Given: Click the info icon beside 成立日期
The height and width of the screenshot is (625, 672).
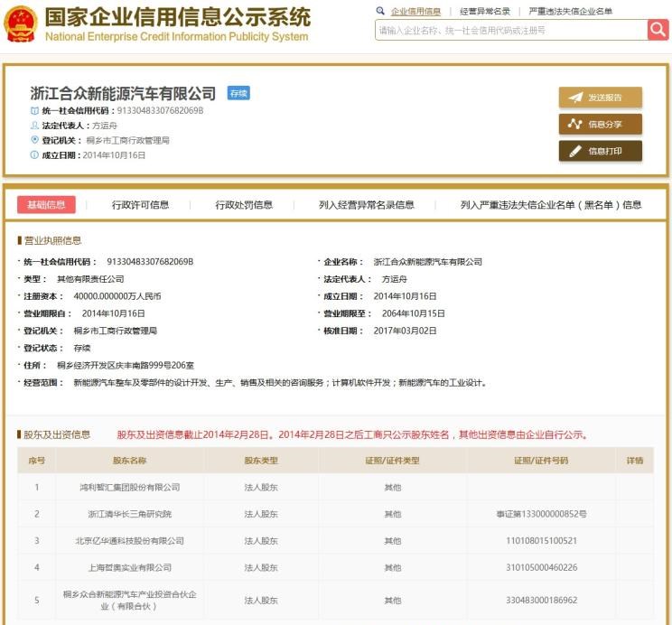Looking at the screenshot, I should [34, 154].
